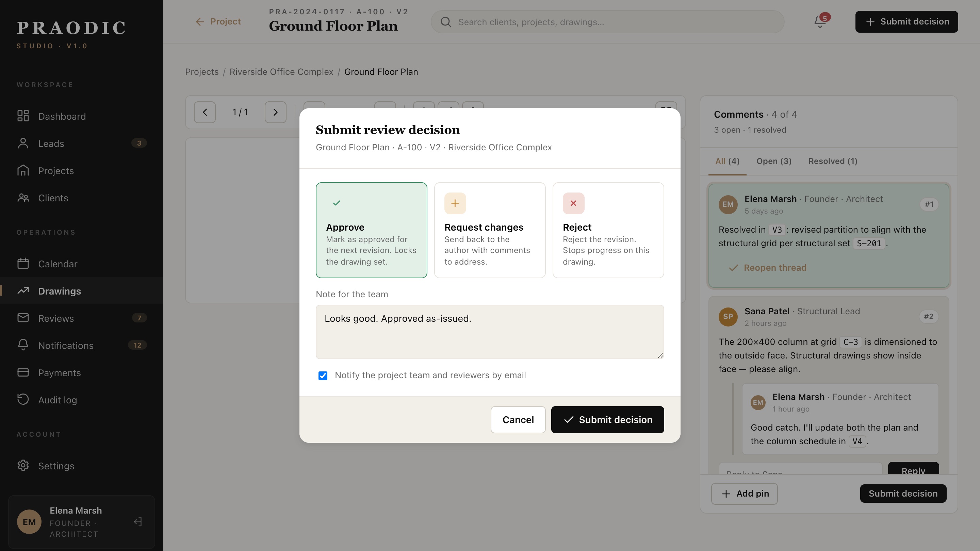Click the EM avatar in comment #1
Screen dimensions: 980x551
pos(728,204)
